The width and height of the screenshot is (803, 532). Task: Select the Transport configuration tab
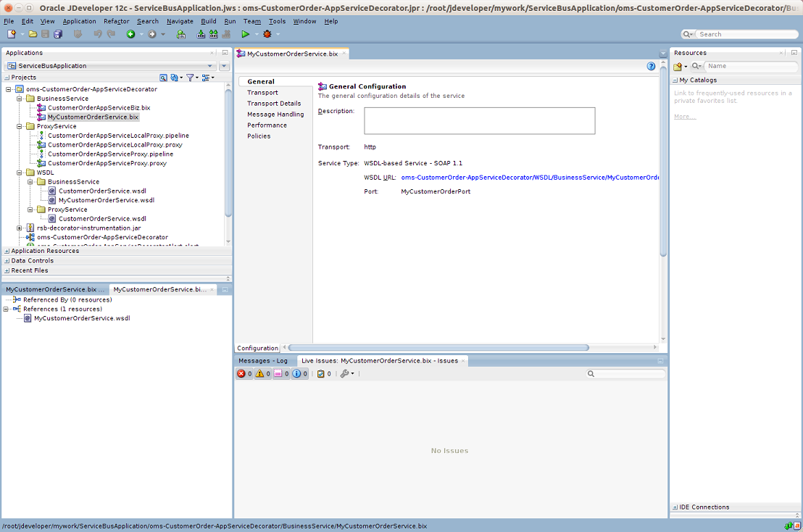262,93
